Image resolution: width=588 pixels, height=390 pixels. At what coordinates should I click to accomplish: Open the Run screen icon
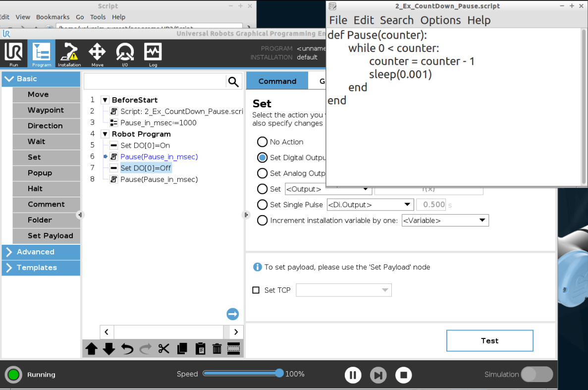(x=13, y=54)
